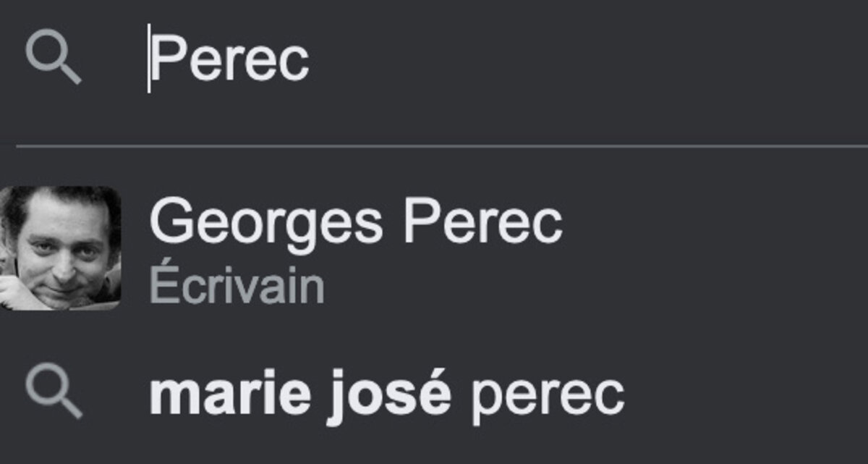Image resolution: width=868 pixels, height=464 pixels.
Task: Select the marie josé perec row's blank right area
Action: tap(745, 392)
